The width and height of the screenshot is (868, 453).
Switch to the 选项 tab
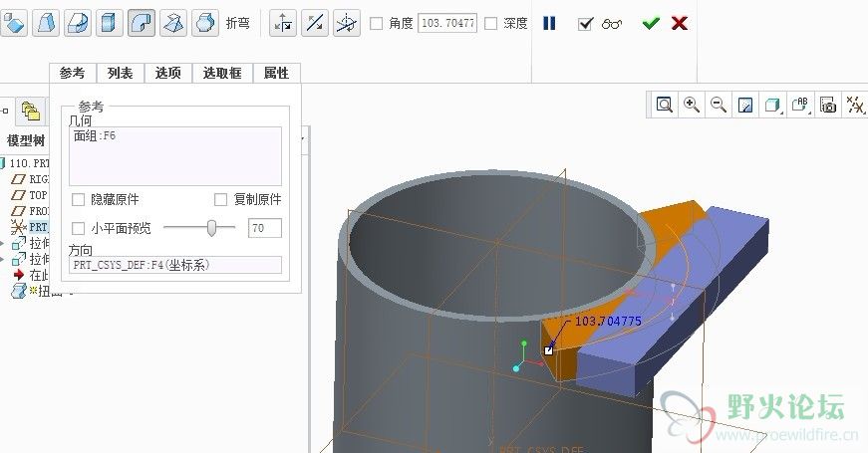point(168,73)
